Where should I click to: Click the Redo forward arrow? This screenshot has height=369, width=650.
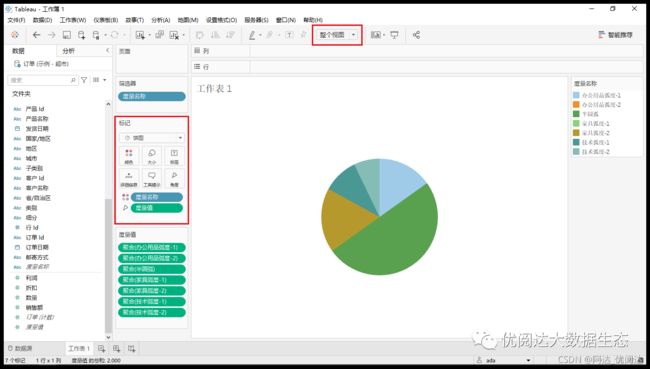click(x=51, y=35)
